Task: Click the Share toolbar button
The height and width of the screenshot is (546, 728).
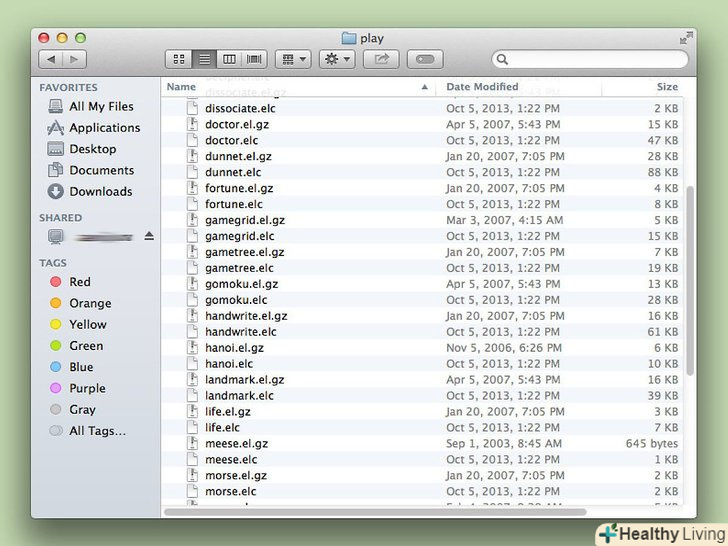Action: click(381, 60)
